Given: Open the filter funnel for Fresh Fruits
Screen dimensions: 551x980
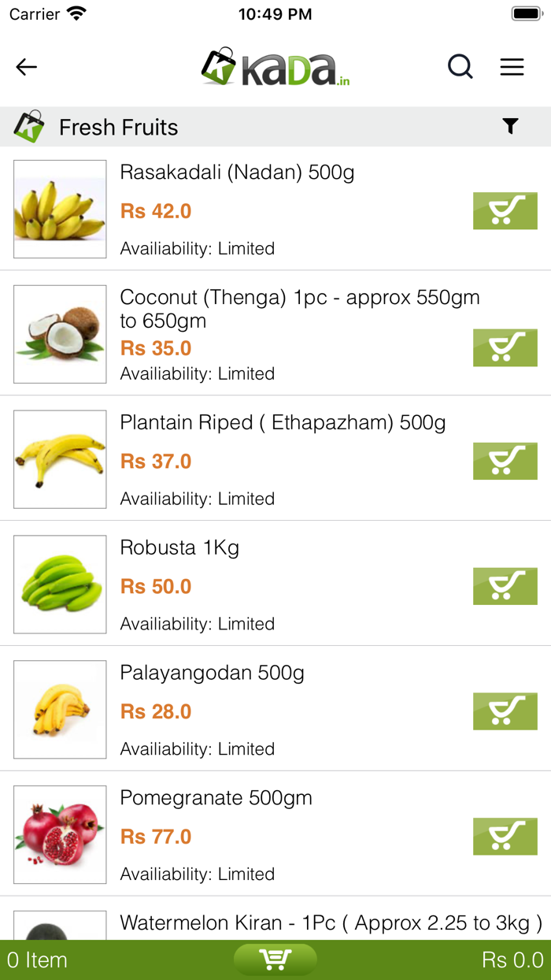Looking at the screenshot, I should coord(510,126).
